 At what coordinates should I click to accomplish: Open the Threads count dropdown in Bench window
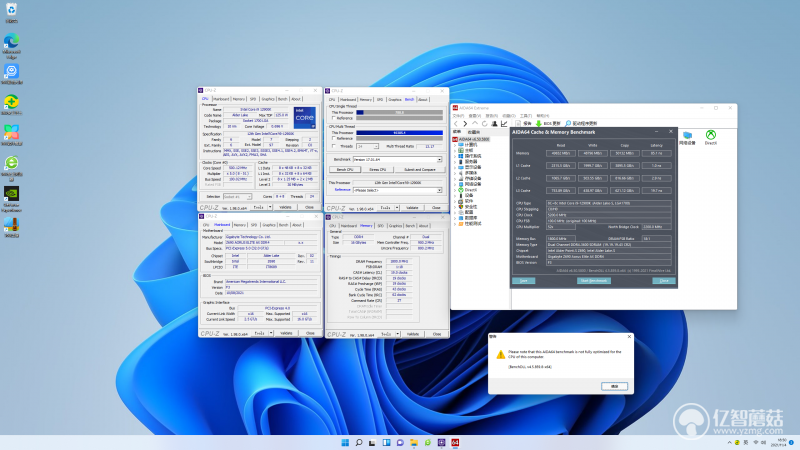(x=376, y=146)
